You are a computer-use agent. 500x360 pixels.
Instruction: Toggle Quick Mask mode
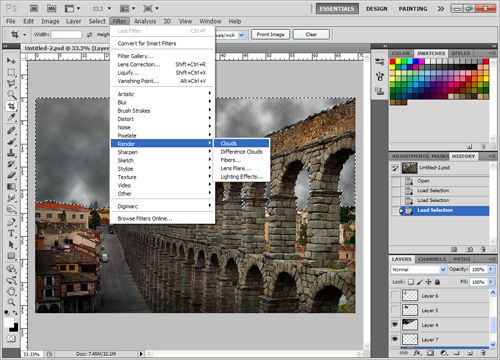click(x=11, y=339)
